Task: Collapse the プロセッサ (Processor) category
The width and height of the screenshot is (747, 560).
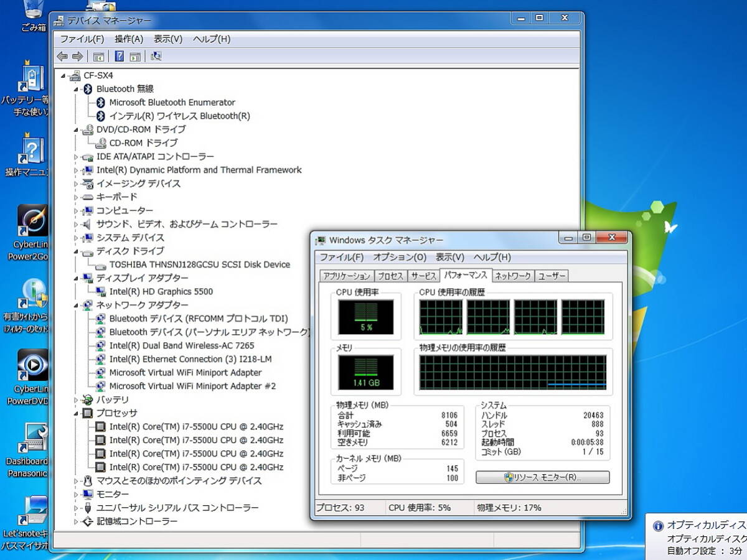Action: [77, 413]
